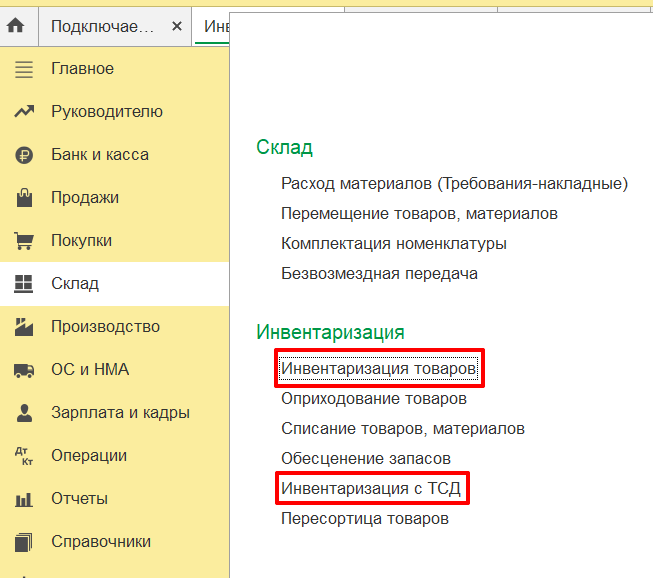Click the Производство factory icon
The width and height of the screenshot is (653, 578).
tap(24, 327)
